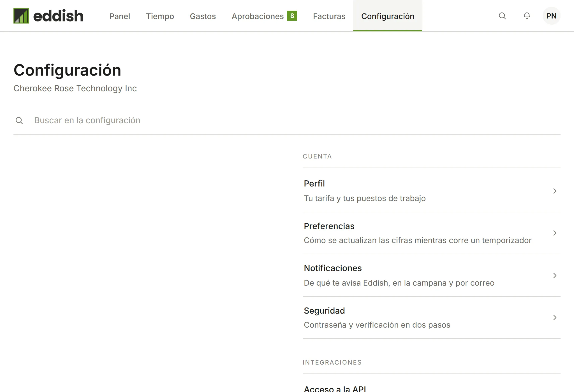Screen dimensions: 574x392
Task: Open the Seguridad settings entry
Action: [432, 318]
